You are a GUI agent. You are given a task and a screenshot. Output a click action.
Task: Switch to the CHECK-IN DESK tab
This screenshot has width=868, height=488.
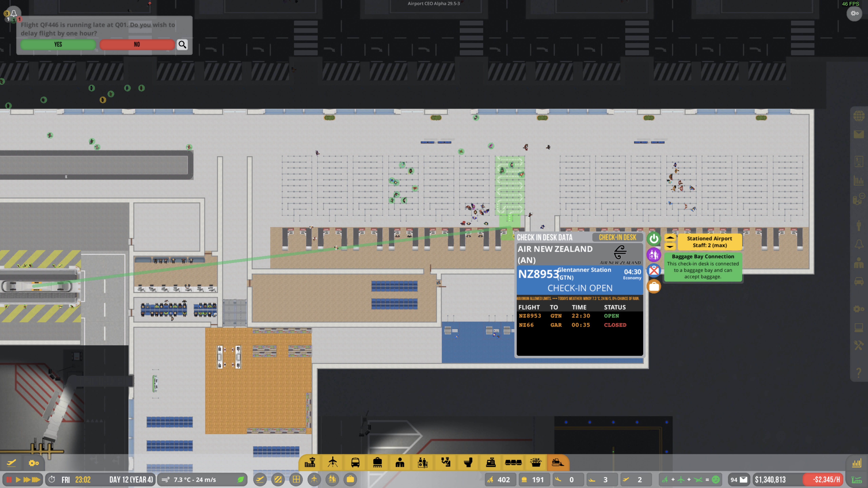coord(617,237)
